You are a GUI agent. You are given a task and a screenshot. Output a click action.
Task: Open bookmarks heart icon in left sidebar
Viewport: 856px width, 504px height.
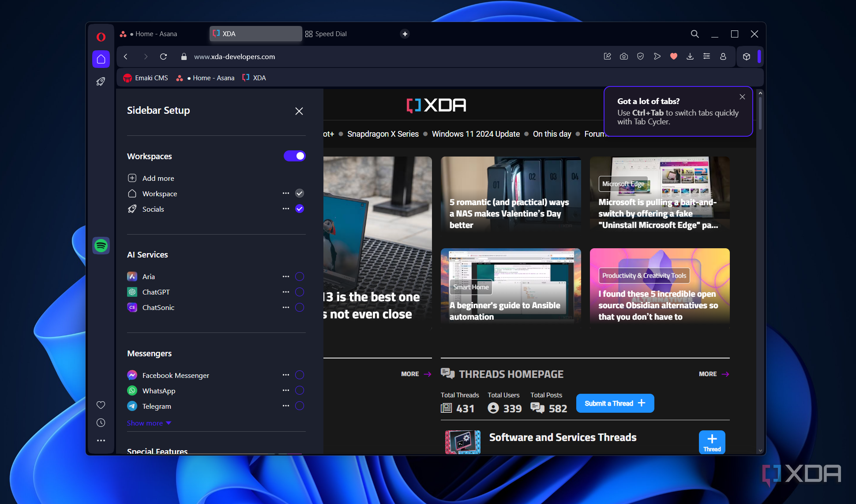point(101,405)
